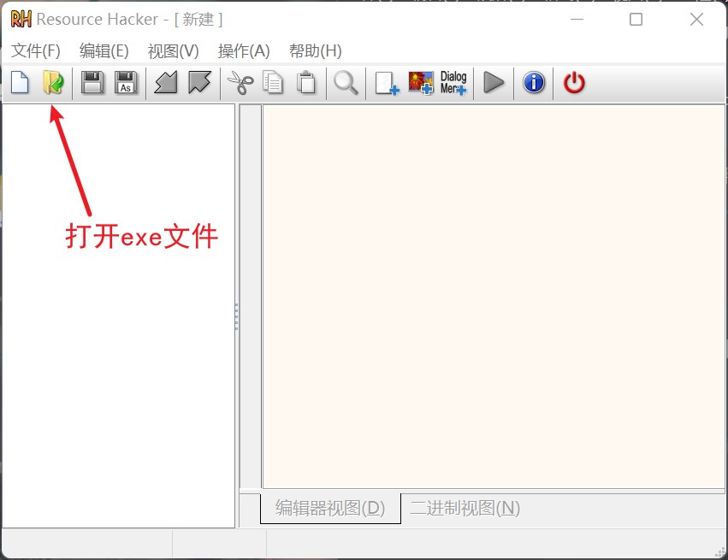Minimize the Resource Hacker window
728x560 pixels.
tap(577, 19)
